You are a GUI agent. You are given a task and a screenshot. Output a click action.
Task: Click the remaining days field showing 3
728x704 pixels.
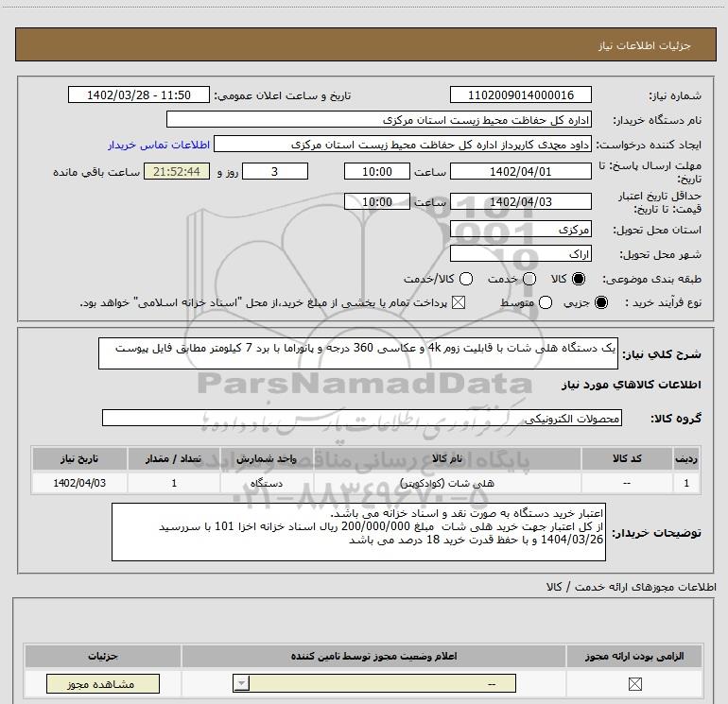(275, 171)
